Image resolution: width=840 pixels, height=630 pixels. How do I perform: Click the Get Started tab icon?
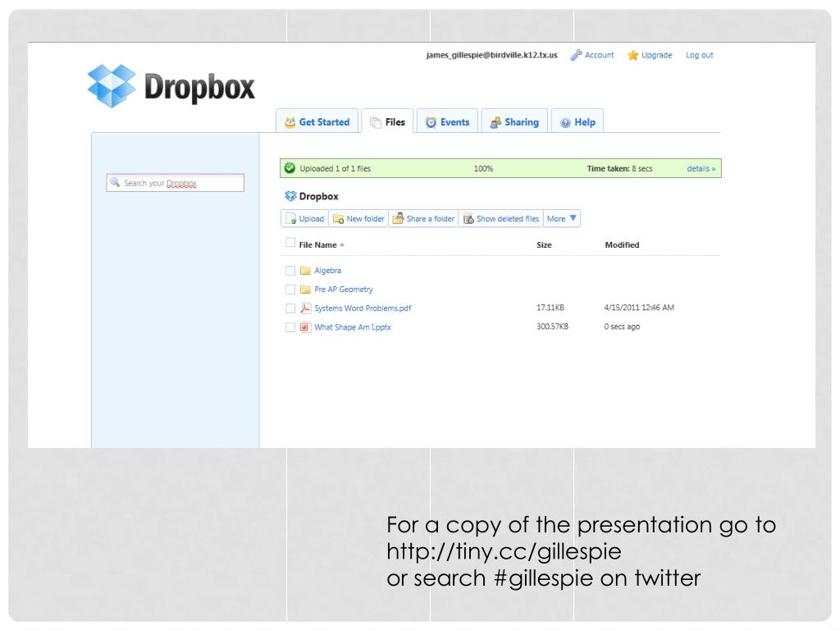point(290,122)
